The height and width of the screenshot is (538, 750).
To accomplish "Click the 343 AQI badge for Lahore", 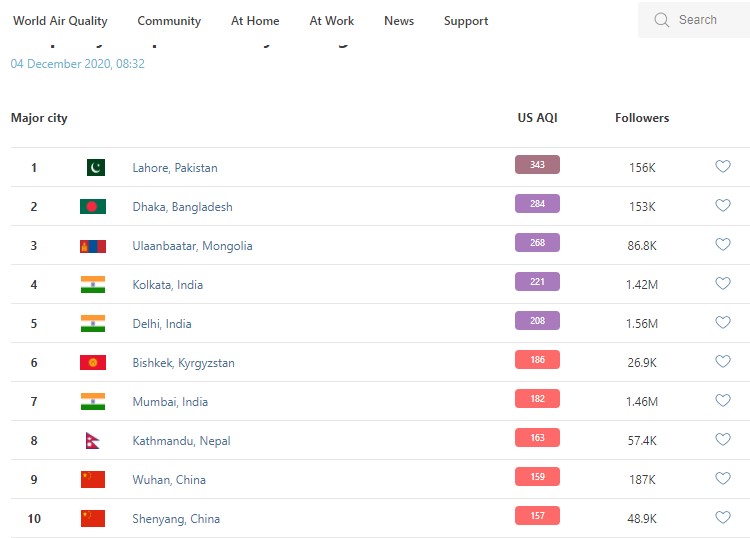I will click(x=537, y=166).
